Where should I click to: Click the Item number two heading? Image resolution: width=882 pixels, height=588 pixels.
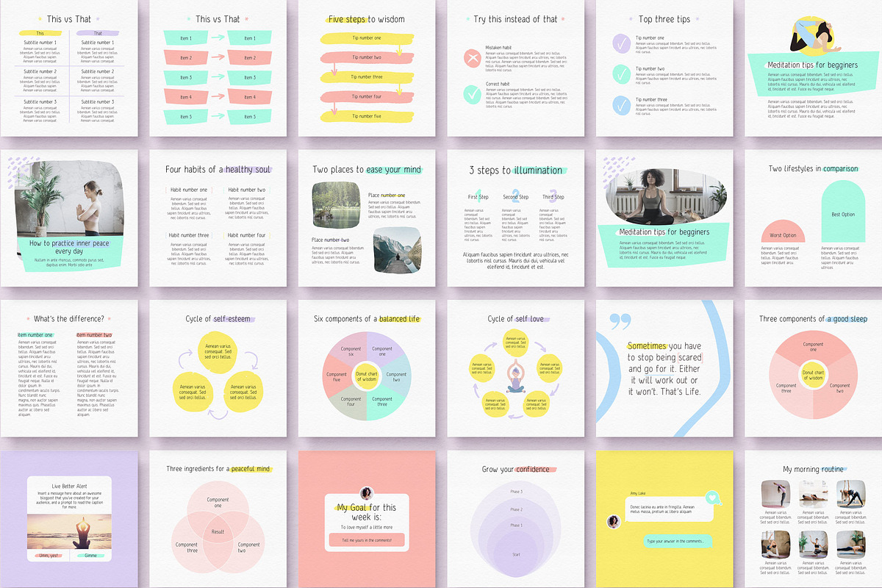(x=94, y=335)
